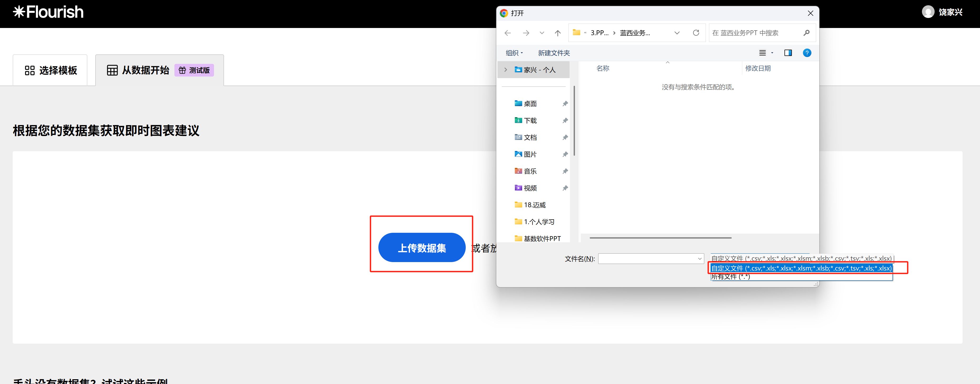Image resolution: width=980 pixels, height=384 pixels.
Task: Click the view layout icon
Action: point(762,53)
